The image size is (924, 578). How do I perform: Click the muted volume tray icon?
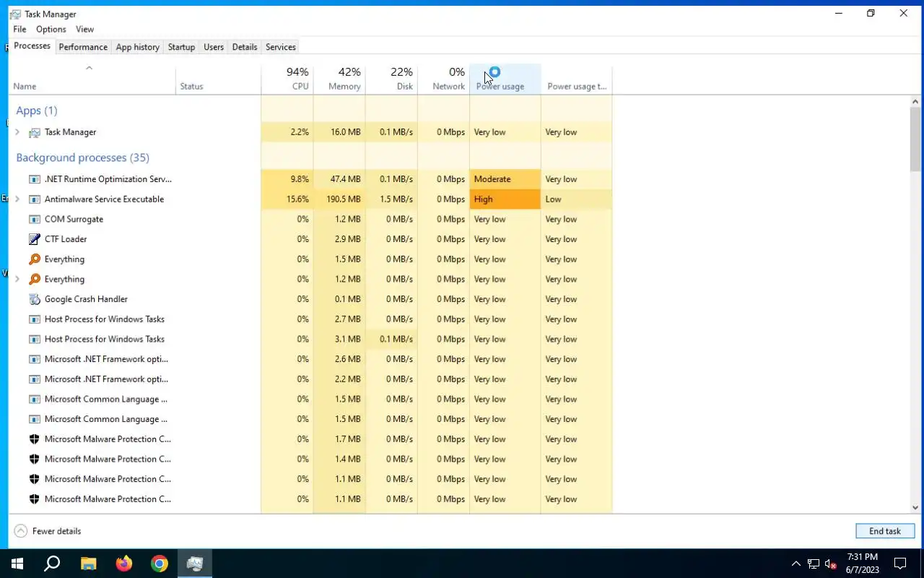tap(831, 564)
